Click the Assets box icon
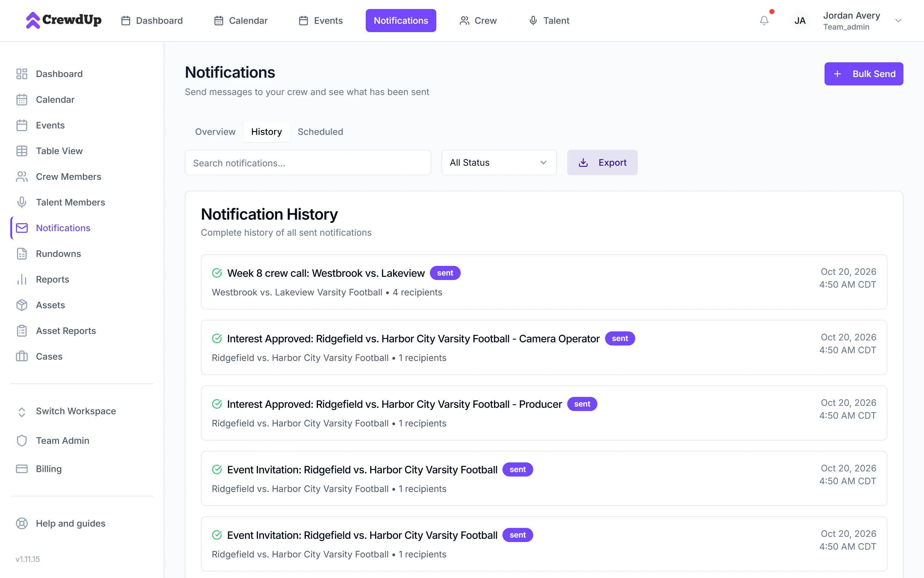The width and height of the screenshot is (924, 578). pyautogui.click(x=22, y=305)
